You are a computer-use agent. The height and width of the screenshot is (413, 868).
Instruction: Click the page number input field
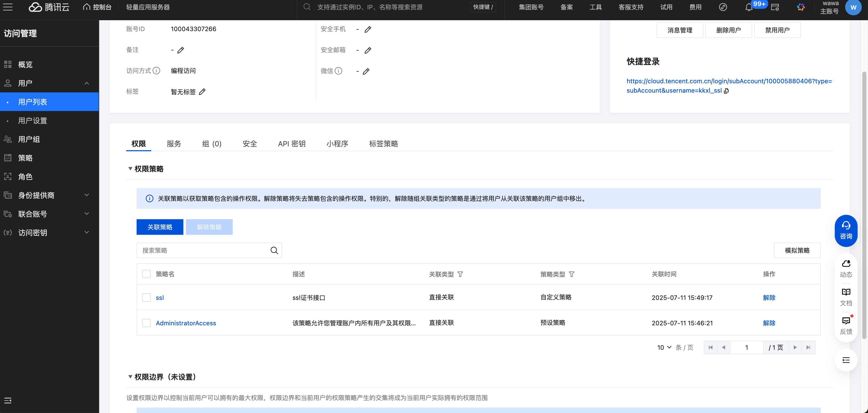click(746, 347)
